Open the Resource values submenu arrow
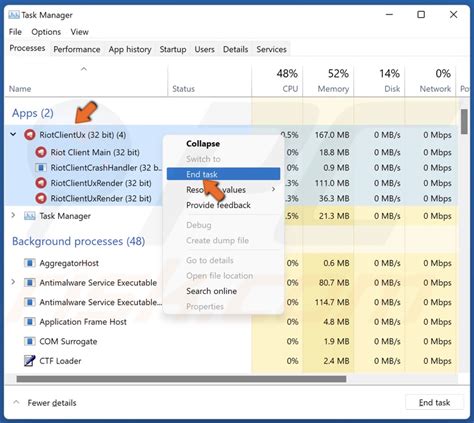 click(x=273, y=189)
